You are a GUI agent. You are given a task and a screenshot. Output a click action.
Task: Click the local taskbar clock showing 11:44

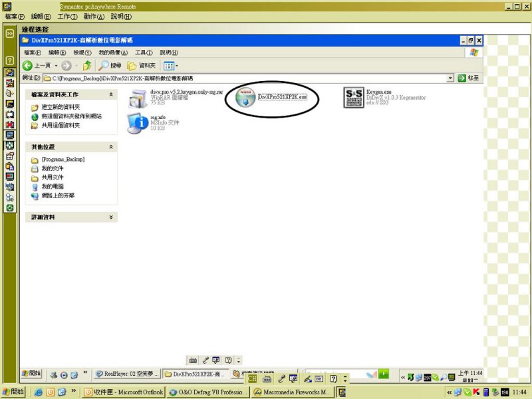(519, 392)
